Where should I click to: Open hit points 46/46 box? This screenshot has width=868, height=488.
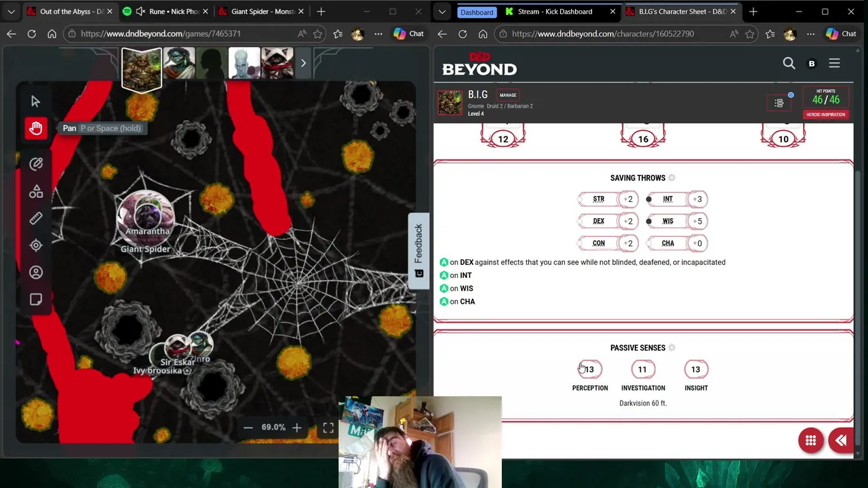coord(825,97)
